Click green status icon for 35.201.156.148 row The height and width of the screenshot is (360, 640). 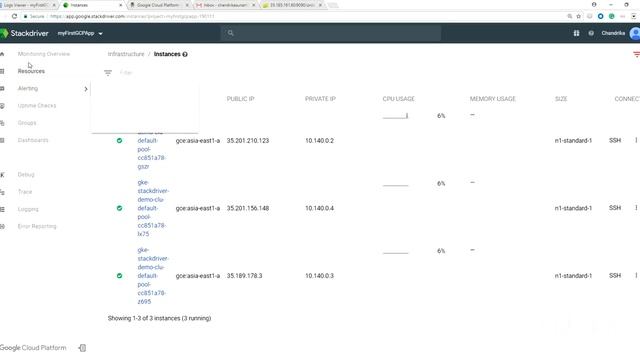119,208
